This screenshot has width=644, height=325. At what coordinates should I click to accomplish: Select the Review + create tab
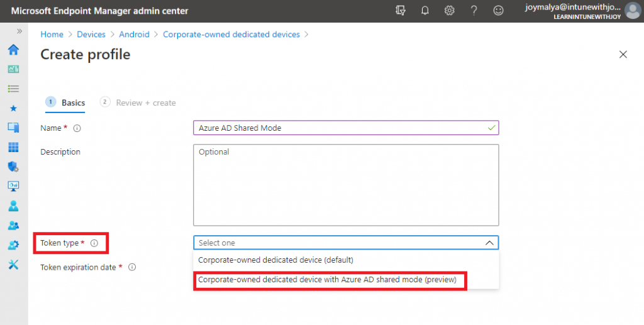coord(138,102)
